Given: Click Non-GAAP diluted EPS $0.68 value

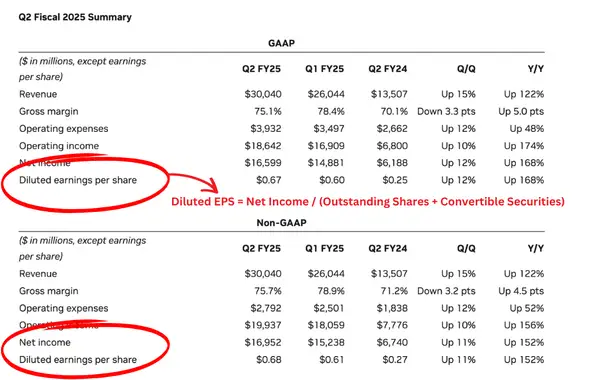Looking at the screenshot, I should click(269, 360).
